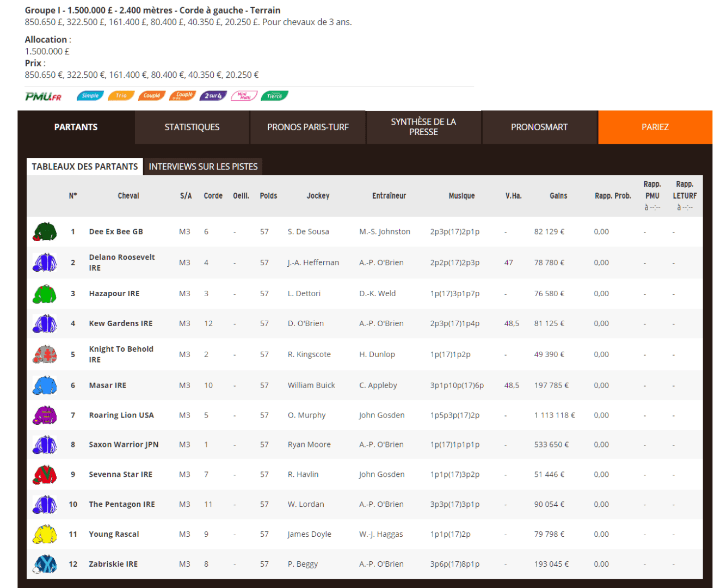Choose the Trio bet icon
The width and height of the screenshot is (727, 588).
(x=121, y=96)
